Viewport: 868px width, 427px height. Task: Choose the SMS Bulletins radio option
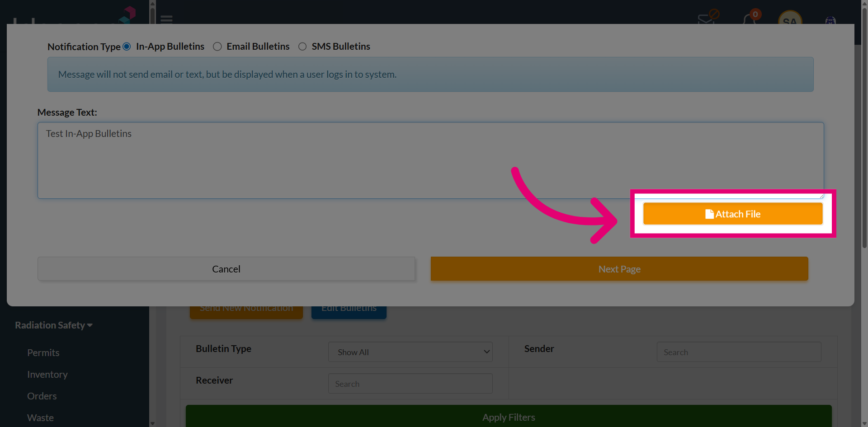tap(302, 47)
